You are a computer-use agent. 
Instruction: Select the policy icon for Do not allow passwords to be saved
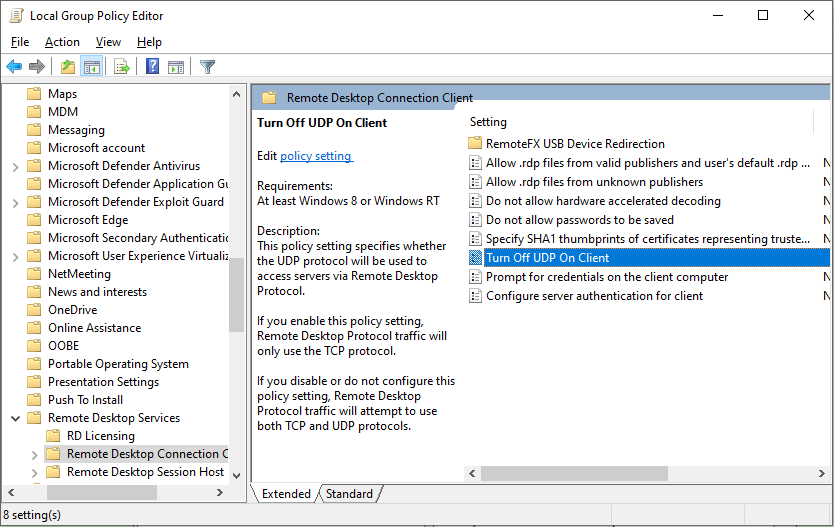pos(476,220)
